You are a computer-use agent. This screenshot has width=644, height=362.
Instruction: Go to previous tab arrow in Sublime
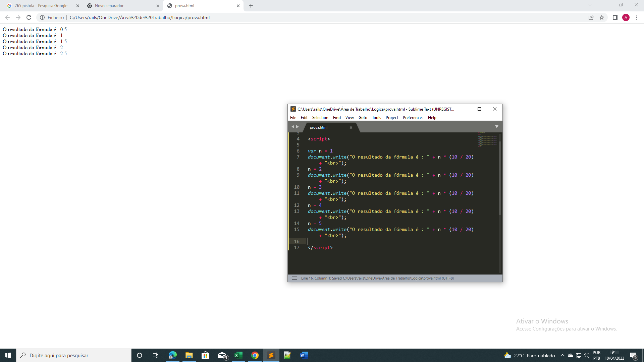293,127
